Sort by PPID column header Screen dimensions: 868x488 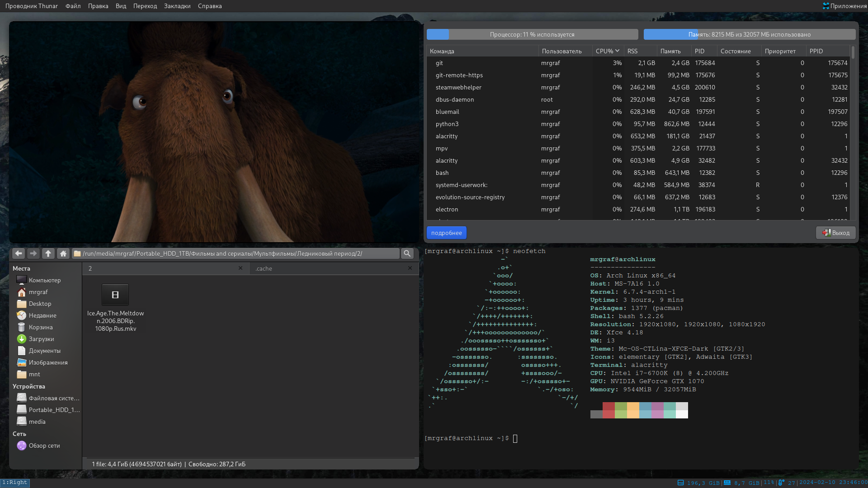pyautogui.click(x=828, y=51)
